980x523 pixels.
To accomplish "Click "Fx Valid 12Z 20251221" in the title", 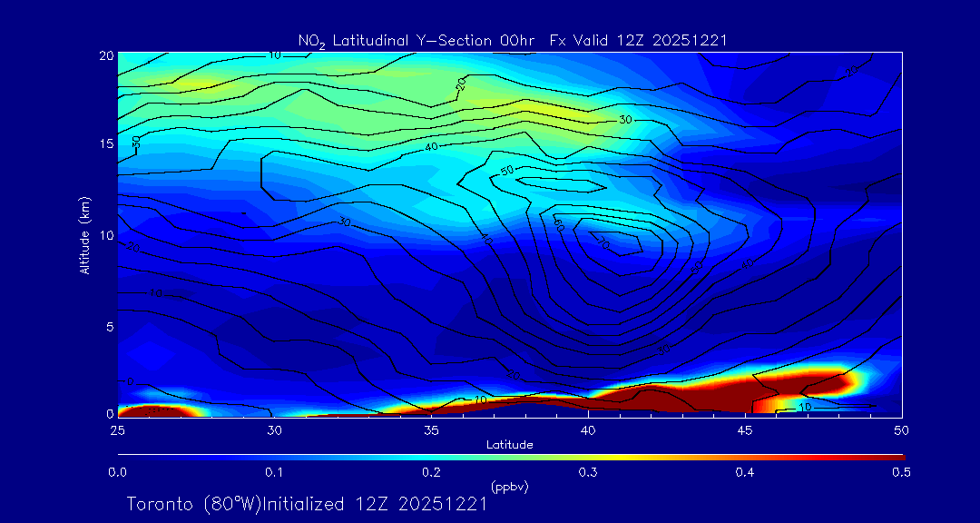I will 638,41.
